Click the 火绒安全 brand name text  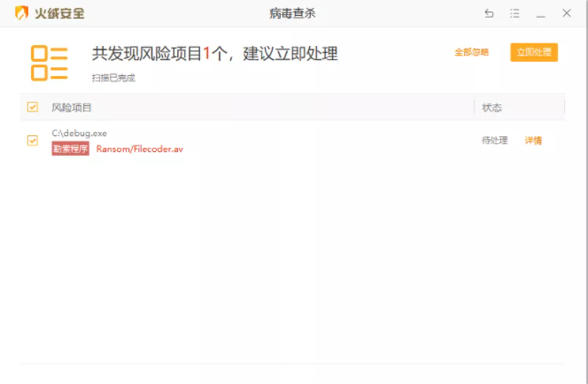click(60, 13)
